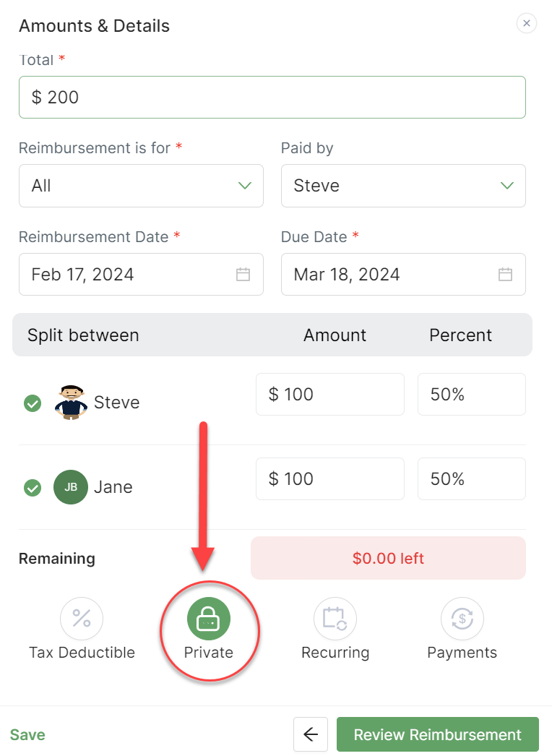Edit Jane's percent field
The height and width of the screenshot is (756, 552).
(471, 479)
